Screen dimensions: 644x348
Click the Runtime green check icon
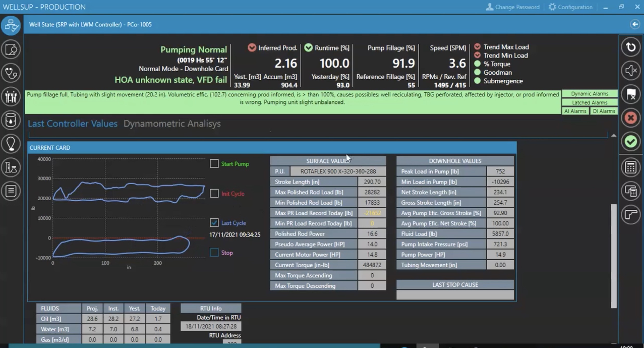[x=308, y=48]
